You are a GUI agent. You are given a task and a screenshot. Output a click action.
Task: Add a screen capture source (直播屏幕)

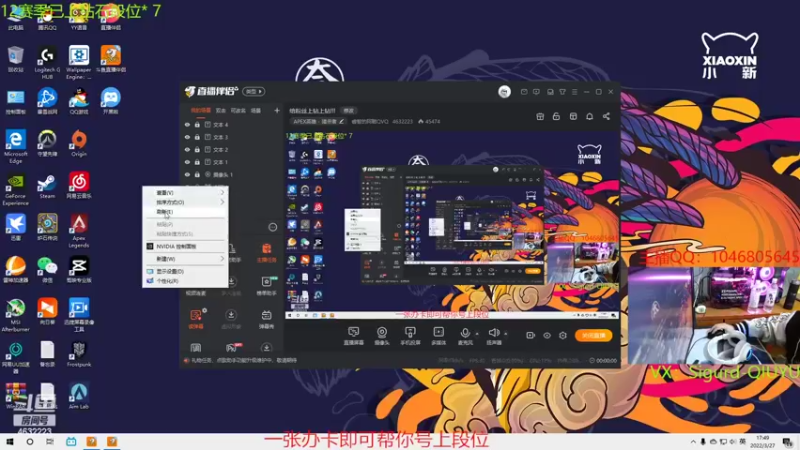coord(353,336)
